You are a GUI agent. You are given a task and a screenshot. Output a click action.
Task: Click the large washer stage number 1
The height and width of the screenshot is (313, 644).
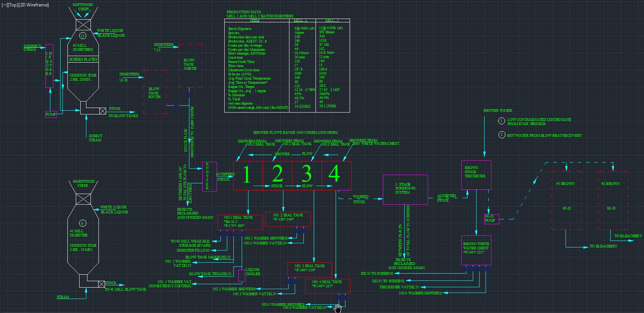[247, 175]
